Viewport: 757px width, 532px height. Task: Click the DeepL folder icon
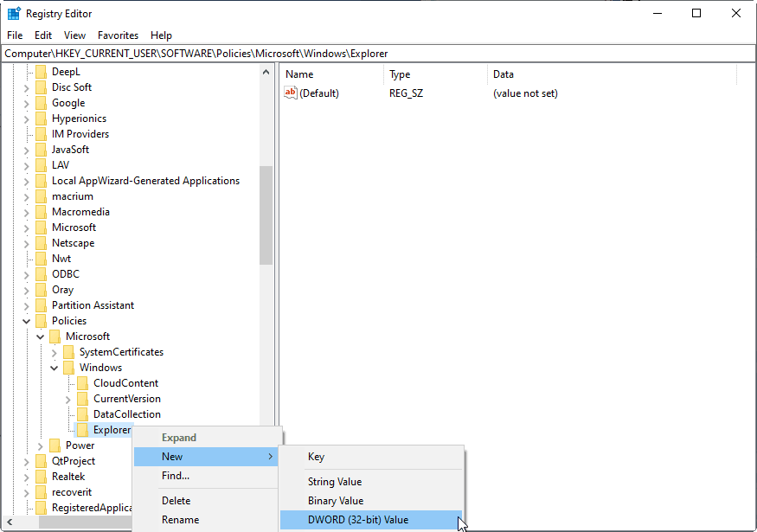tap(41, 72)
